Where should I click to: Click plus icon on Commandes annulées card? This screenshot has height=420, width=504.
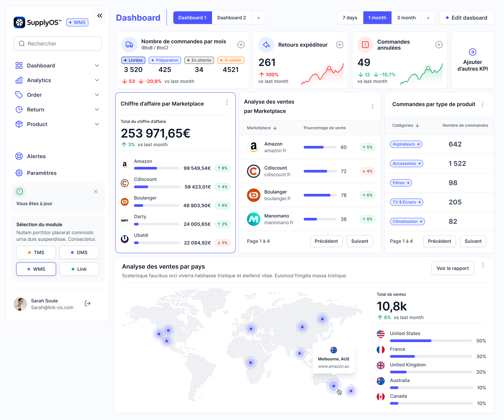coord(439,45)
